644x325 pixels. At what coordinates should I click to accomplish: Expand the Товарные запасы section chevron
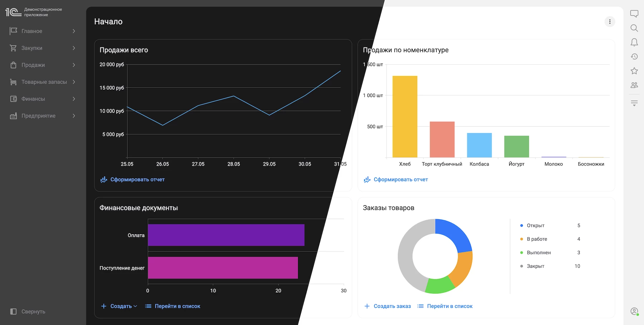pyautogui.click(x=74, y=82)
